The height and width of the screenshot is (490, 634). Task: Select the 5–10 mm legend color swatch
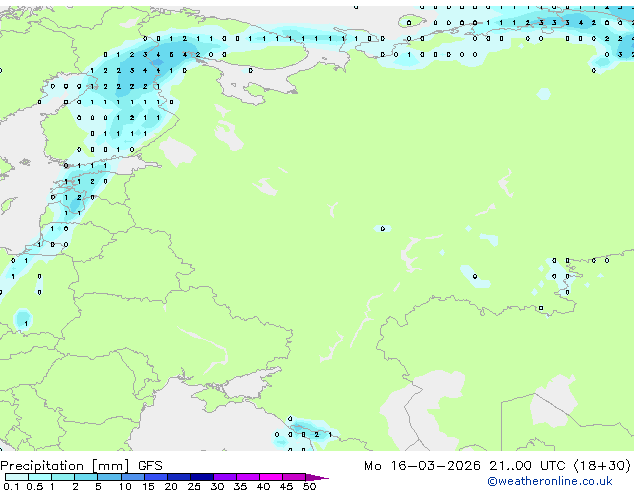click(109, 477)
